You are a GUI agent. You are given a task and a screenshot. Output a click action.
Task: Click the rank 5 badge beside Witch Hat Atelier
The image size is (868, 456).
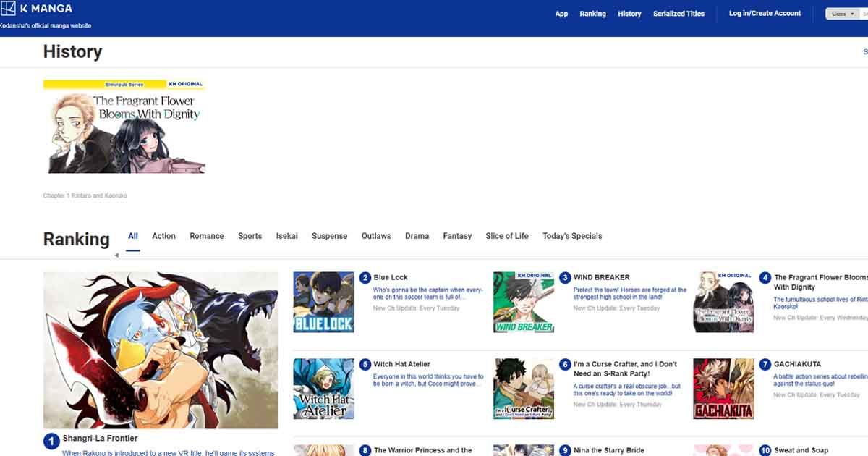coord(365,364)
